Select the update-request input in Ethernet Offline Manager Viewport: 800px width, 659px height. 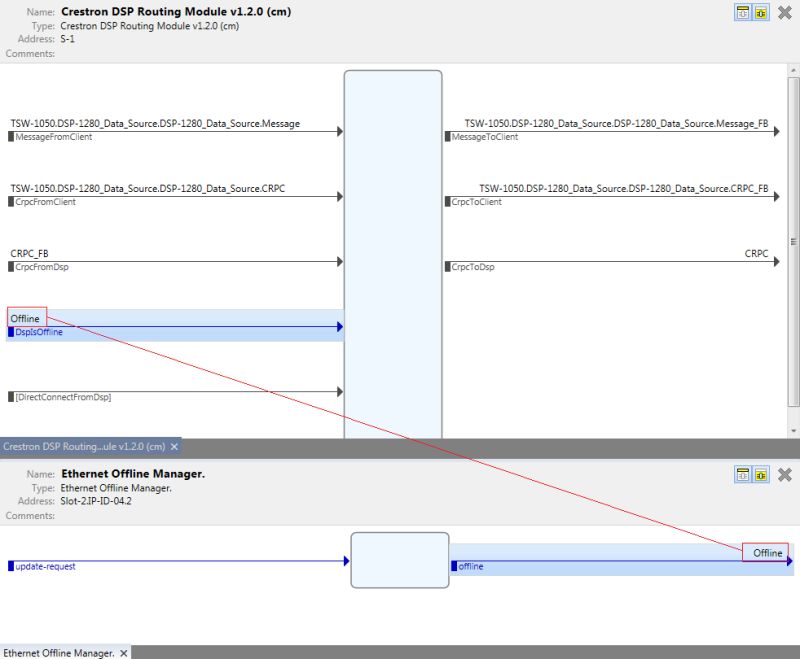click(x=45, y=566)
